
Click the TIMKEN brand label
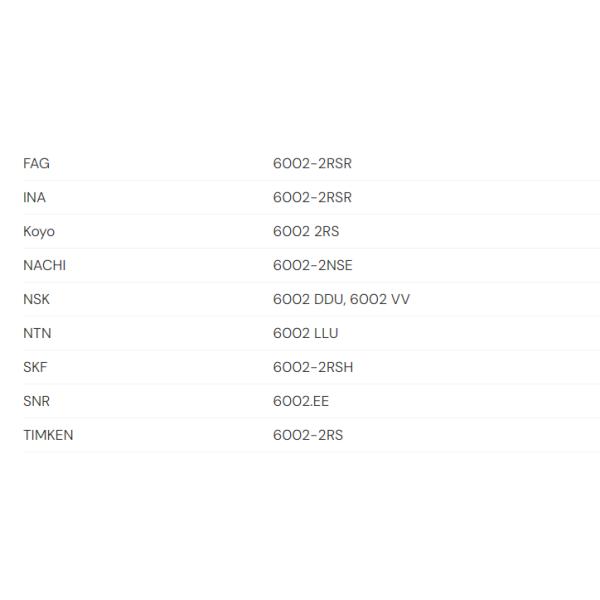[x=48, y=435]
